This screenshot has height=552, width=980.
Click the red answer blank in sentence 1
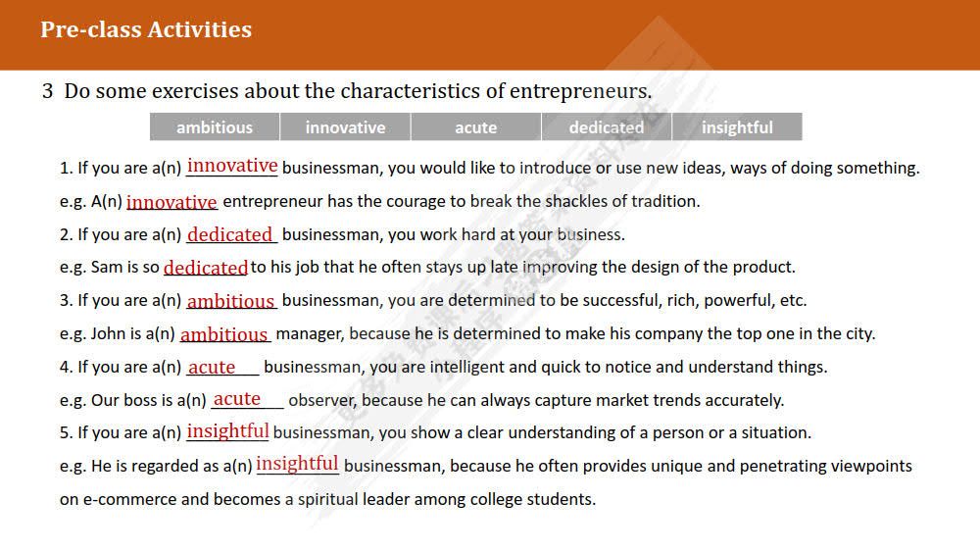click(x=232, y=166)
